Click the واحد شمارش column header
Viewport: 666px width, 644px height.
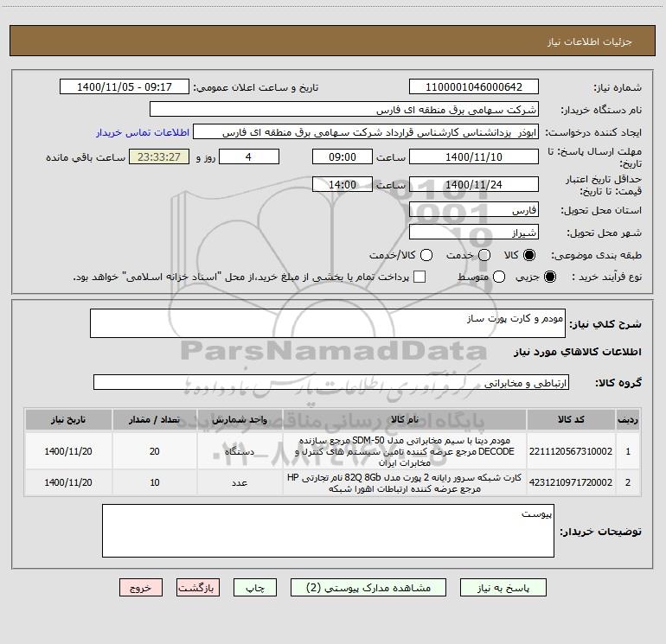point(240,420)
